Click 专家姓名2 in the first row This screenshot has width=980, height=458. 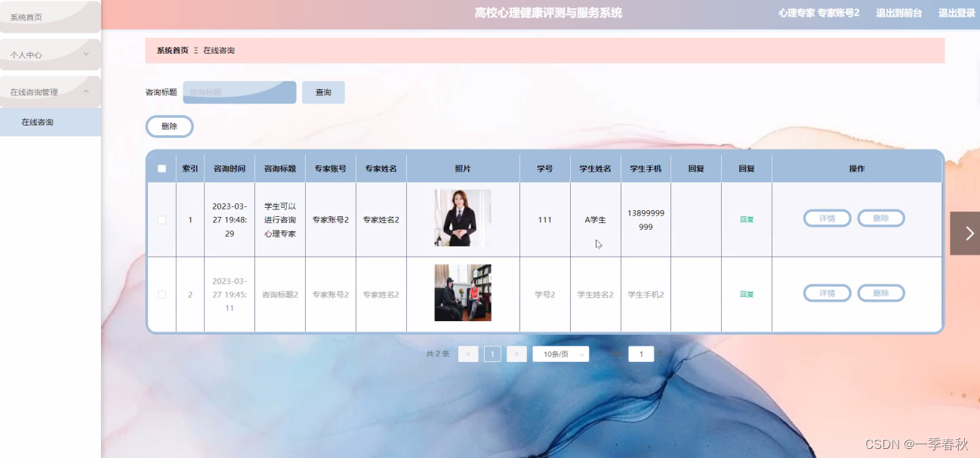(x=381, y=220)
